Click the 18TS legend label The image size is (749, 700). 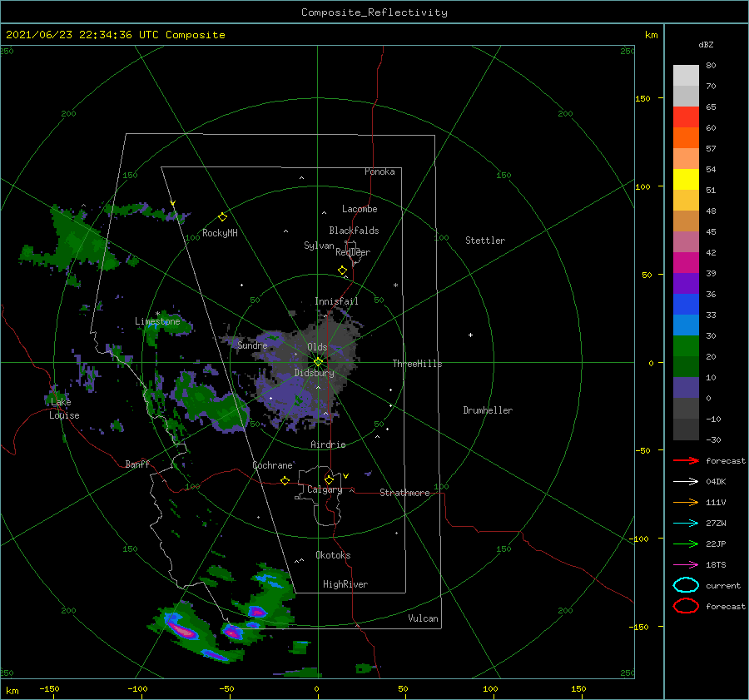point(716,565)
